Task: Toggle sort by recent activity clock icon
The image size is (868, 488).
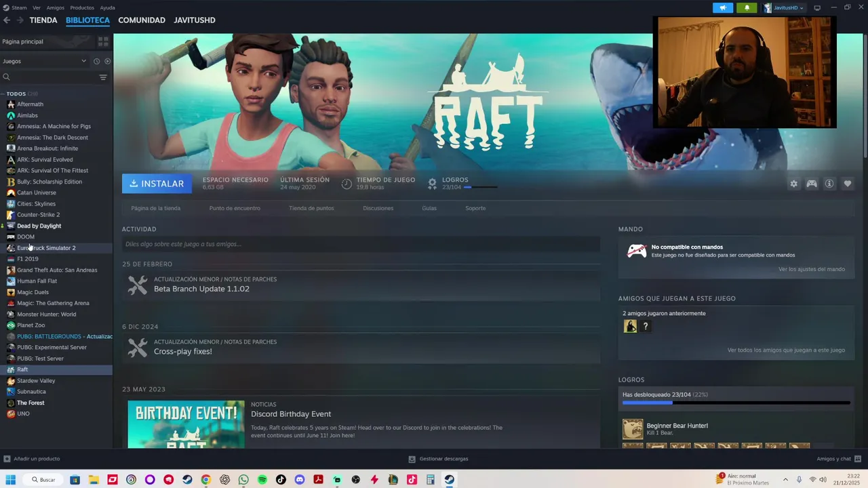Action: tap(96, 61)
